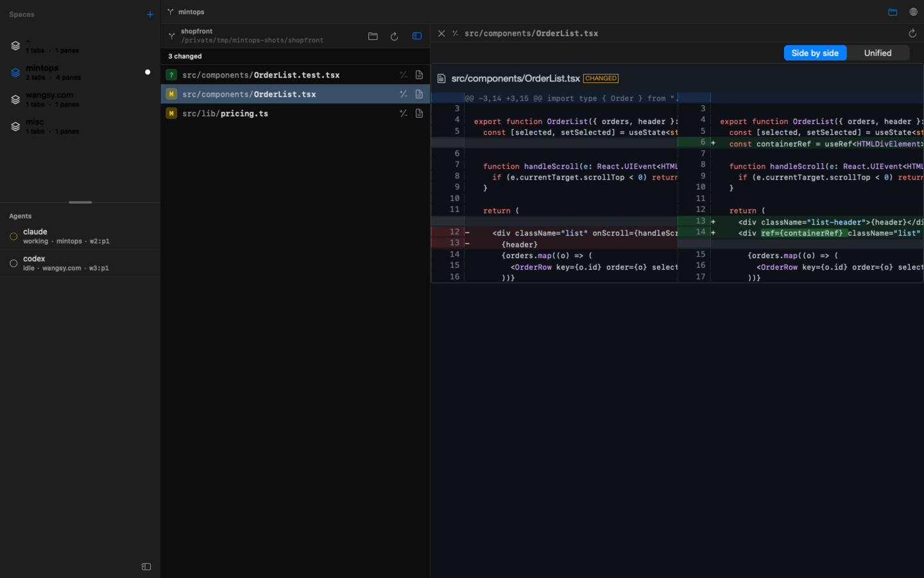Open diff for pricing.ts row
924x578 pixels.
(x=404, y=114)
